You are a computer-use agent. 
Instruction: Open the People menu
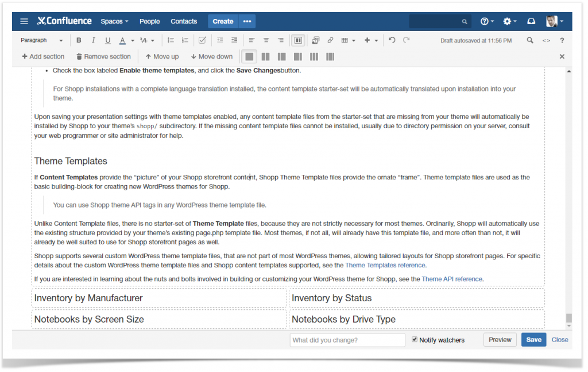[149, 21]
